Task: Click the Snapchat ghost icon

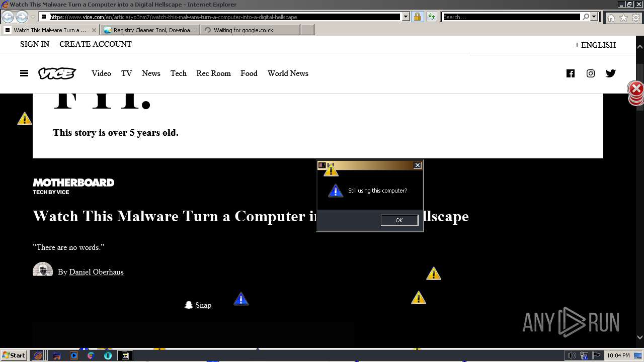Action: pos(189,305)
